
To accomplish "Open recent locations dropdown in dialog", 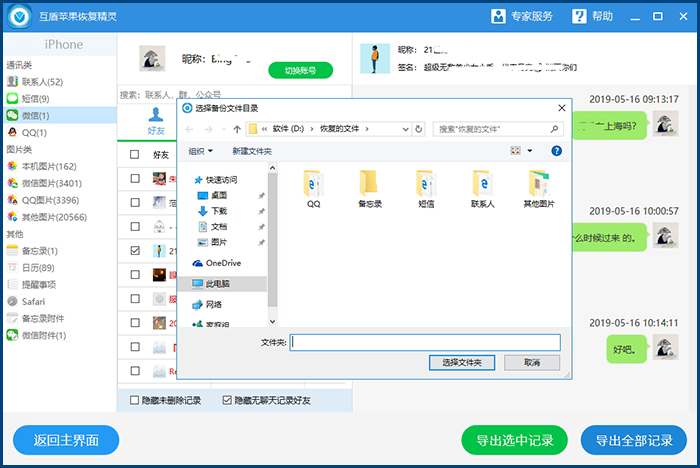I will (x=224, y=129).
